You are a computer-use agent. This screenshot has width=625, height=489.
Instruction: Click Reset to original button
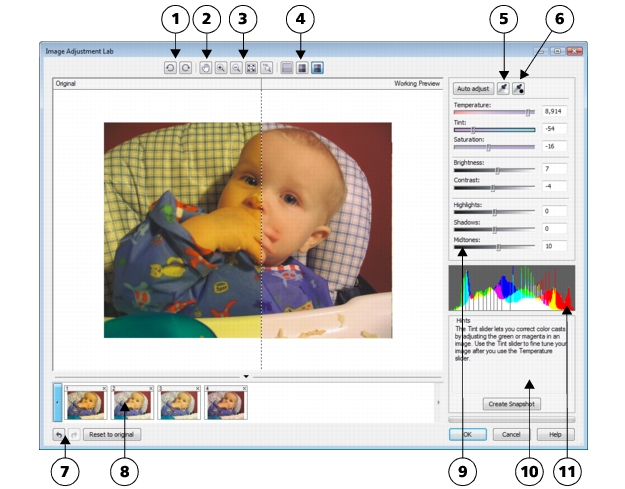pos(112,435)
